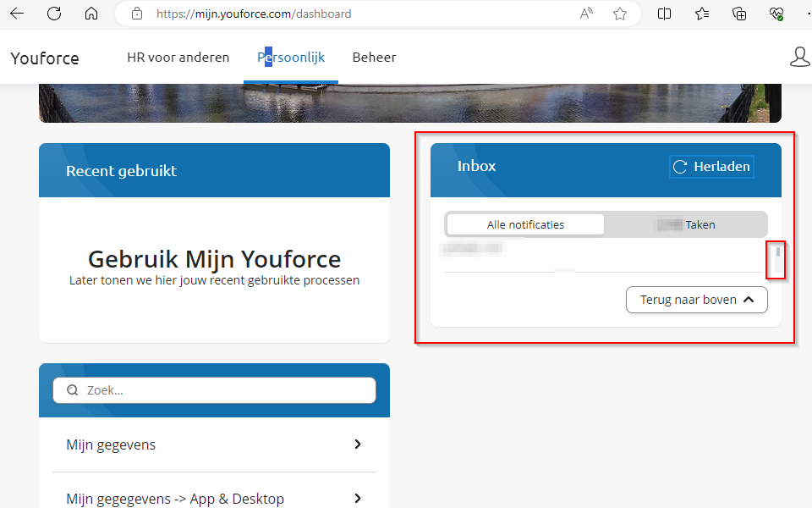Go back using the browser back arrow
Image resolution: width=812 pixels, height=508 pixels.
point(17,14)
